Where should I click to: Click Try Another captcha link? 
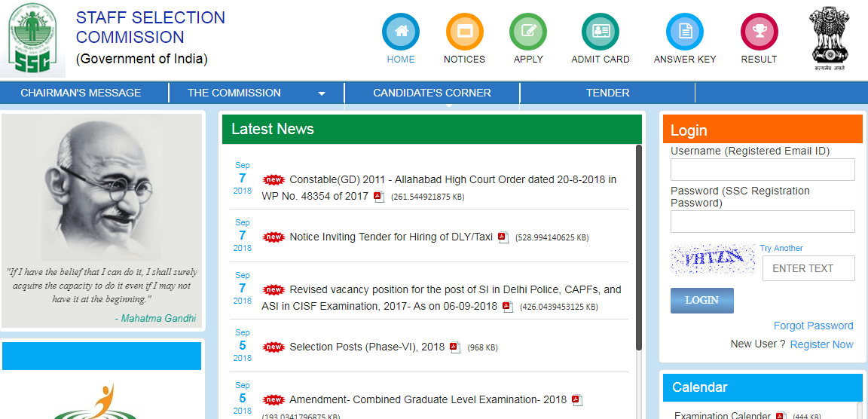click(x=781, y=248)
